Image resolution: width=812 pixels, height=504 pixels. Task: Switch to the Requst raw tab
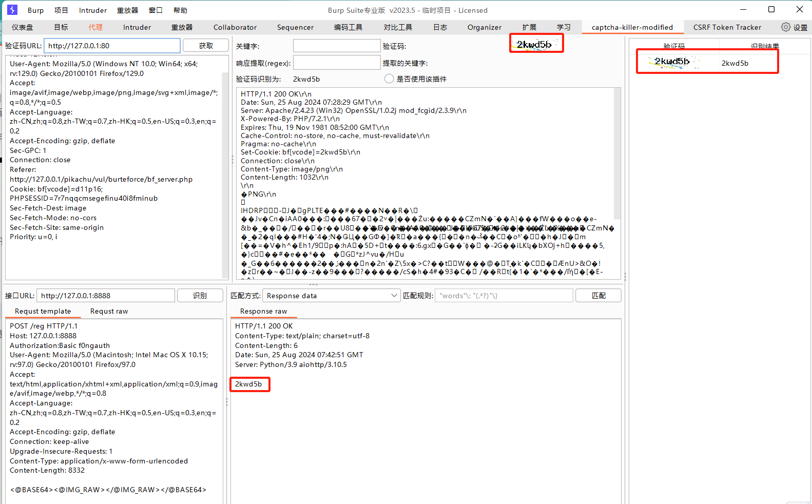pyautogui.click(x=109, y=312)
